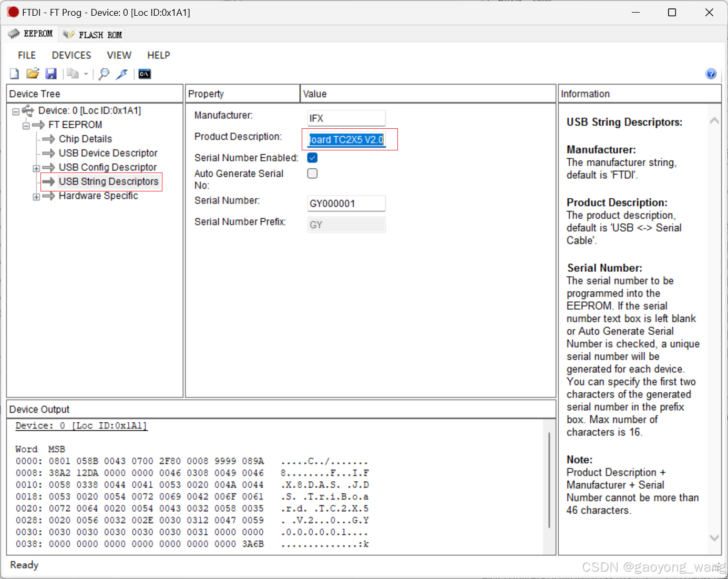Viewport: 728px width, 579px height.
Task: Click the Manufacturer field containing IFX
Action: click(x=346, y=118)
